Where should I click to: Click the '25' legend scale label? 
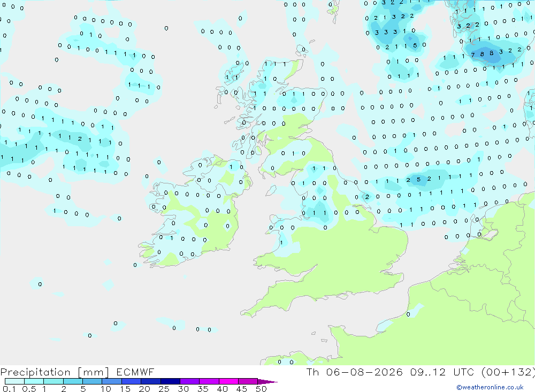click(164, 389)
